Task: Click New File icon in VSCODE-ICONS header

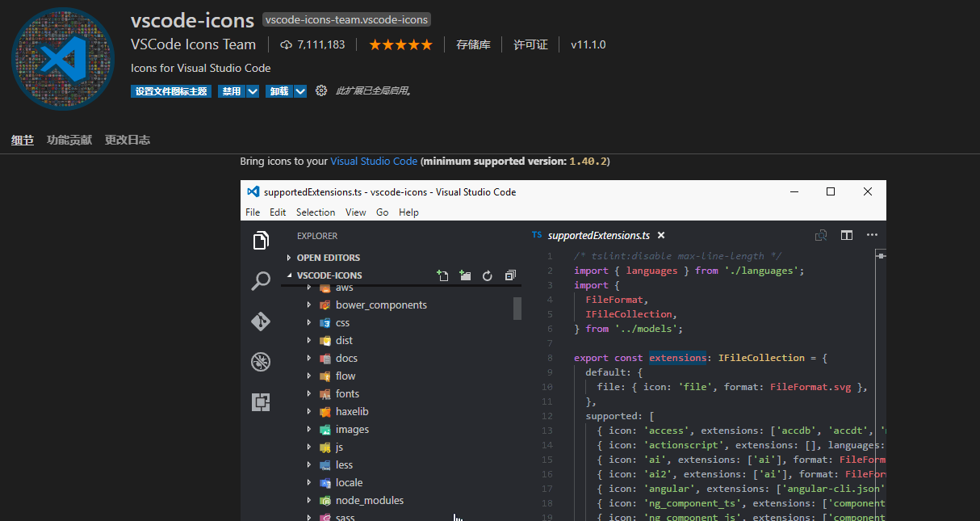Action: [442, 275]
